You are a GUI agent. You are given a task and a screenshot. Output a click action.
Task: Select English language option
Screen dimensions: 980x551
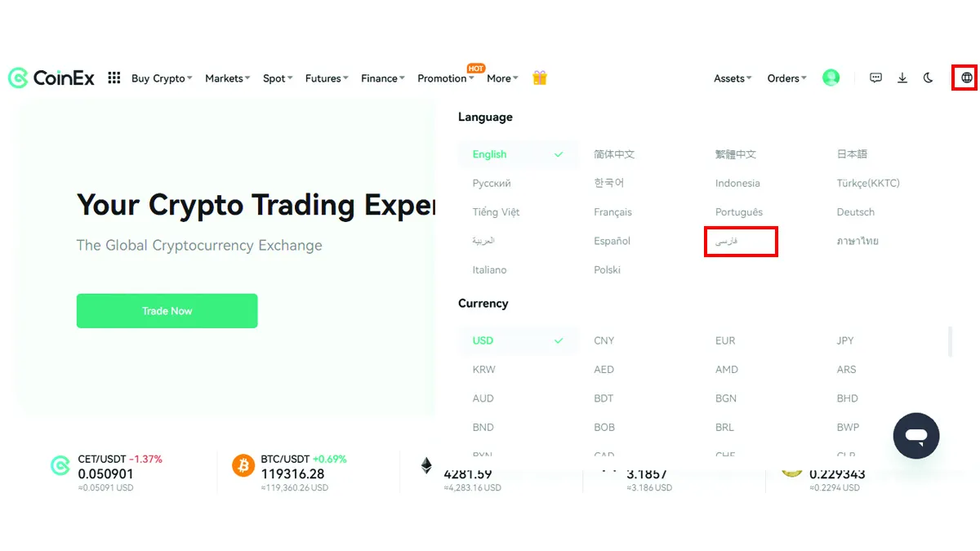tap(518, 154)
